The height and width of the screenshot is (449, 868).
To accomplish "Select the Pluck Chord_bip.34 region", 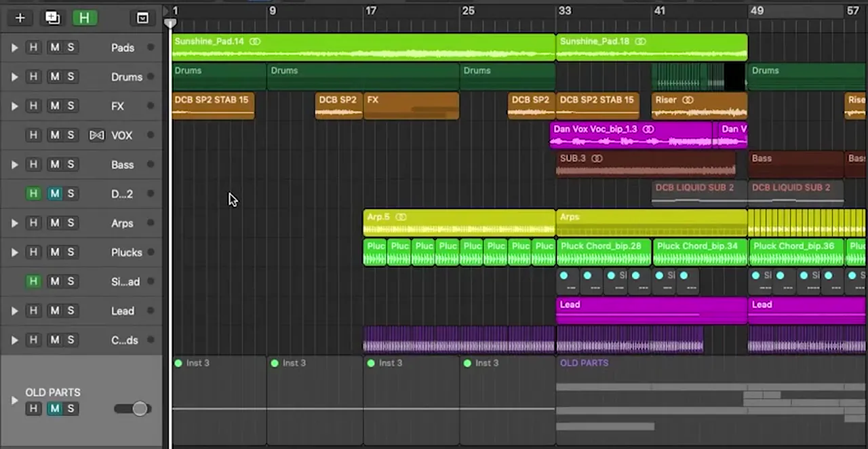I will (700, 252).
